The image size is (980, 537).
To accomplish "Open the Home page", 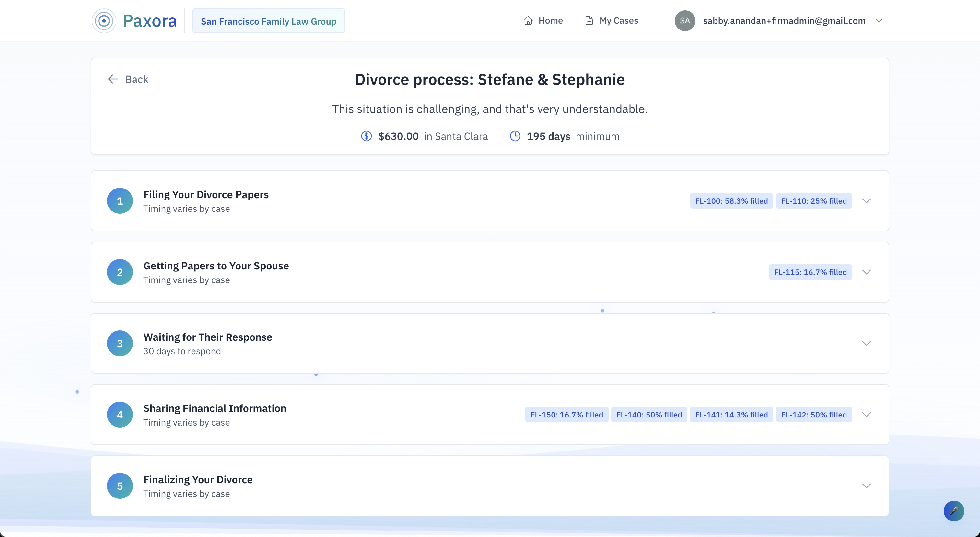I will click(543, 21).
